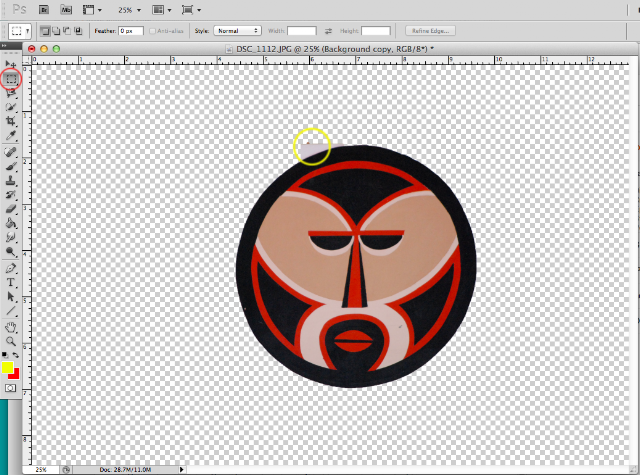Open the Arrange Documents dropdown
Viewport: 640px width, 475px height.
point(162,10)
